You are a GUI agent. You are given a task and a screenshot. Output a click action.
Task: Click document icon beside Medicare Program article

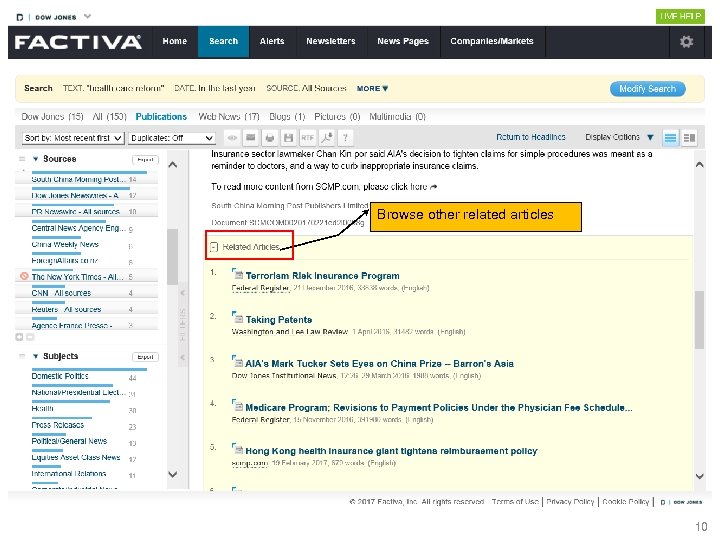[x=237, y=405]
